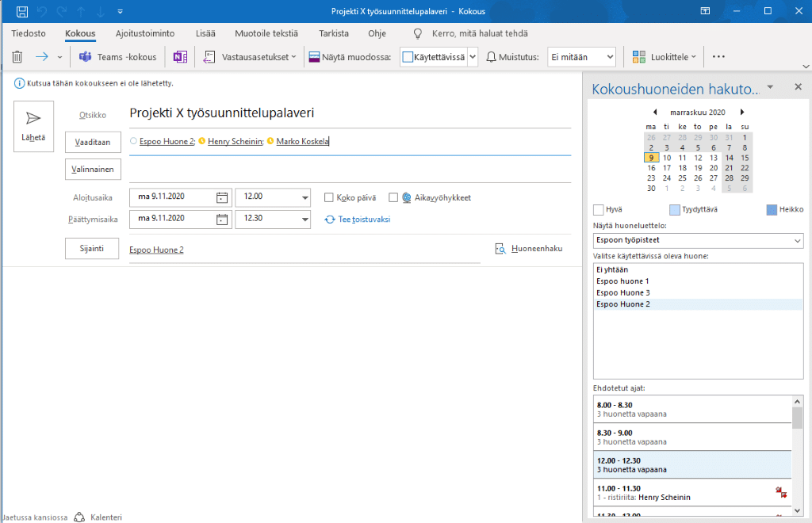Click the save icon in title bar

tap(22, 11)
